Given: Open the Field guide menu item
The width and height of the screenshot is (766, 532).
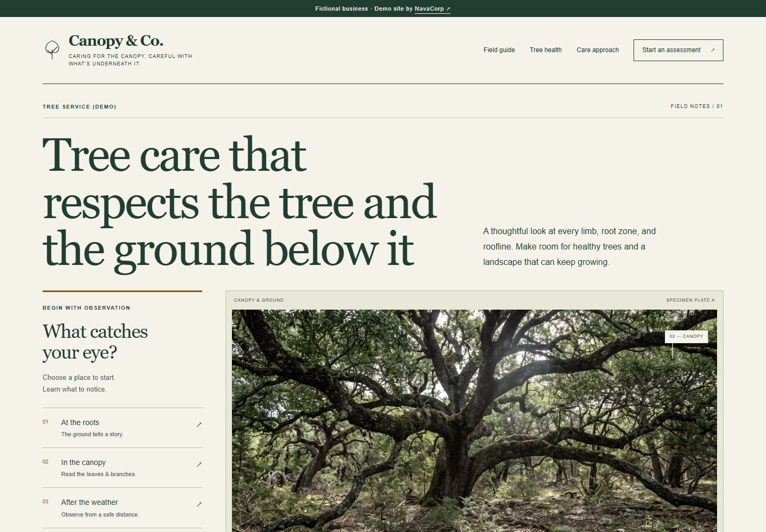Looking at the screenshot, I should coord(499,50).
